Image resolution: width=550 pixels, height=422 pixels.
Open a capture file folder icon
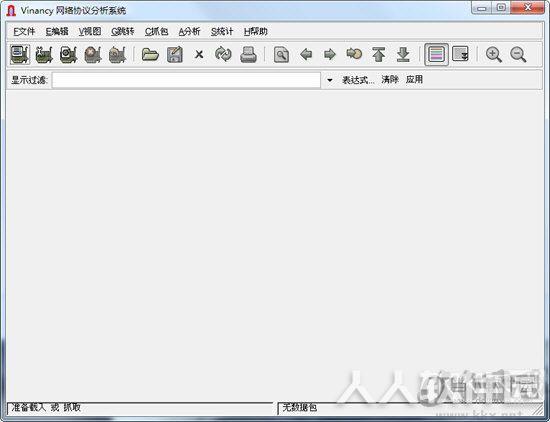coord(150,55)
